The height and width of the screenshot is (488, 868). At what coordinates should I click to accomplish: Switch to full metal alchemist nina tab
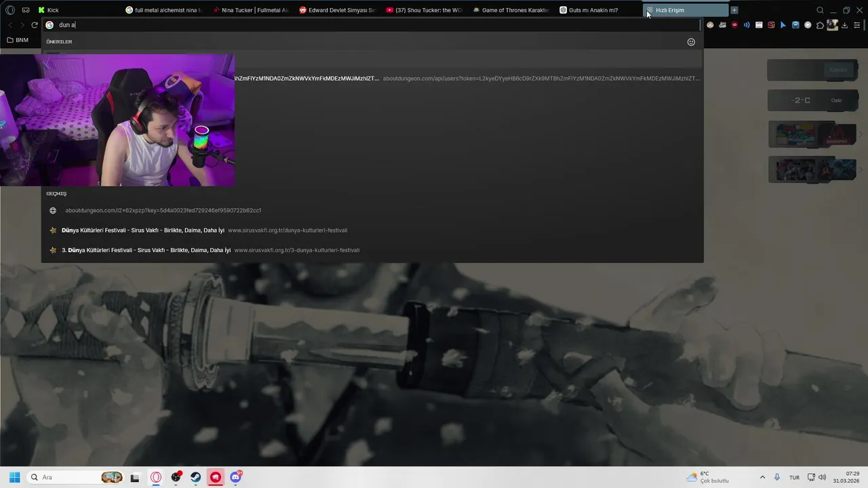point(163,10)
